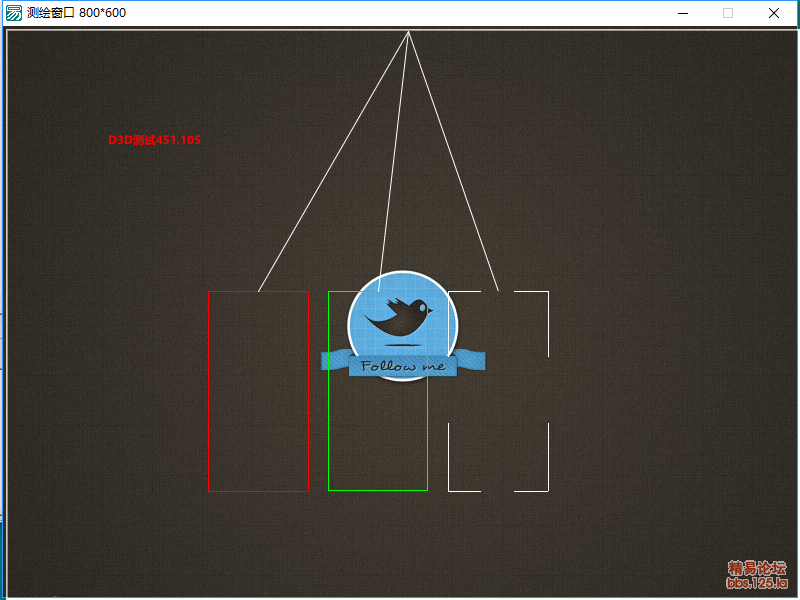Click the window title 测绘窗口 800*600
The height and width of the screenshot is (600, 800).
pyautogui.click(x=77, y=13)
